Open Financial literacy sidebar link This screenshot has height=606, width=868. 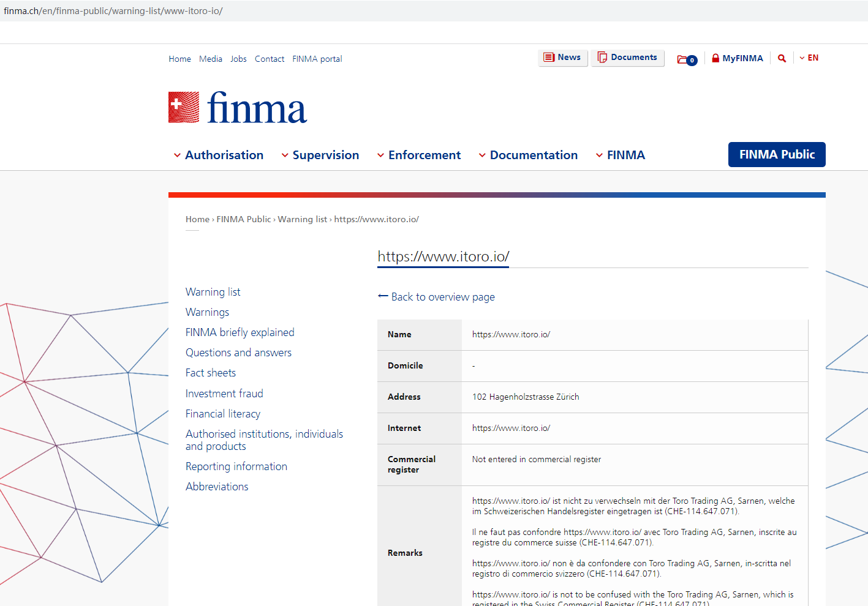(x=223, y=414)
